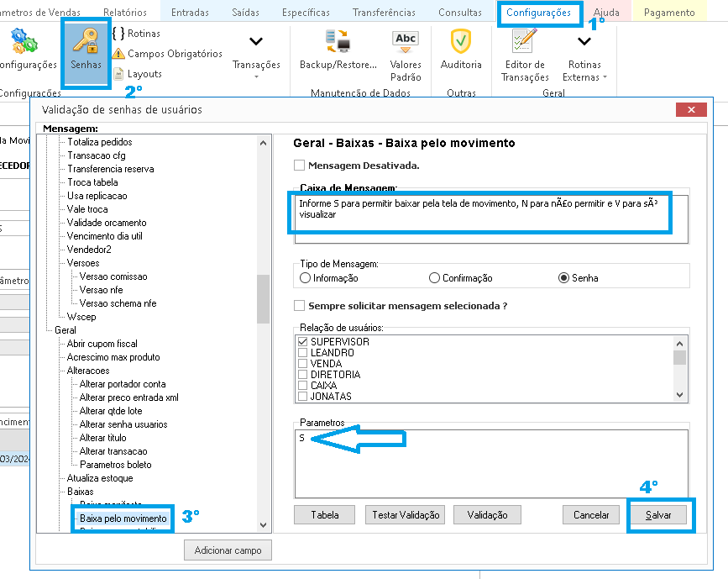
Task: Click the tree scroll down arrow
Action: 264,525
